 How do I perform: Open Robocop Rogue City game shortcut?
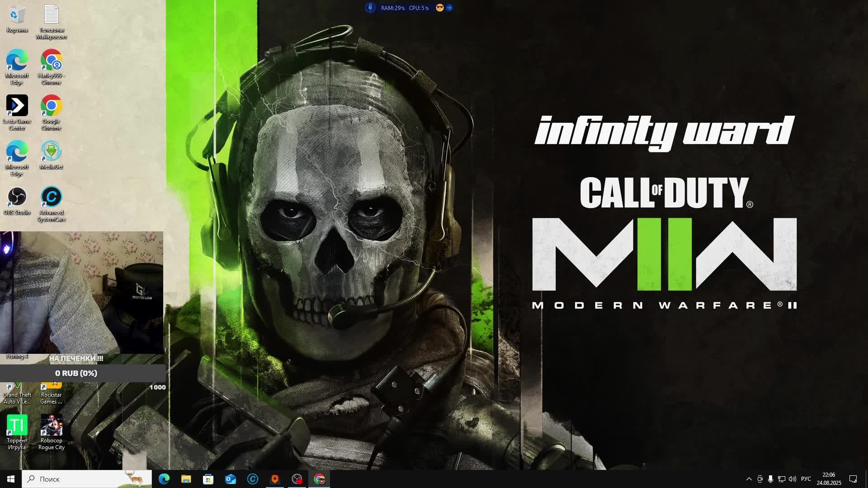tap(51, 426)
